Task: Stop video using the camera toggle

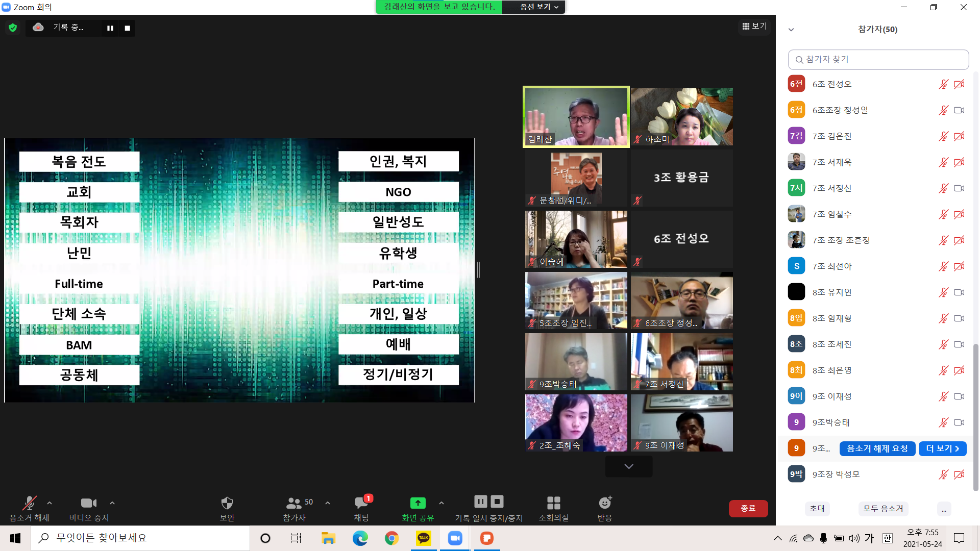Action: click(89, 504)
